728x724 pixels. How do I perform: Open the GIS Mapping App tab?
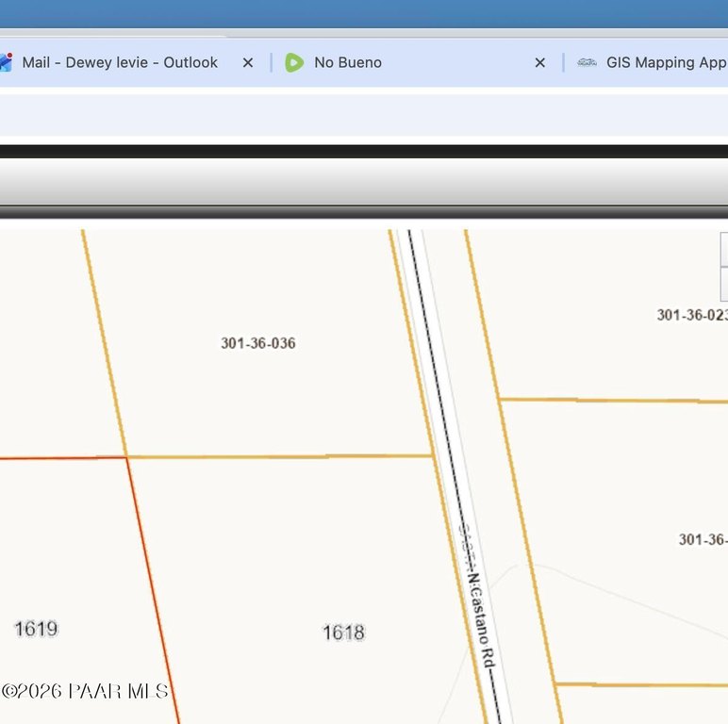pos(665,62)
